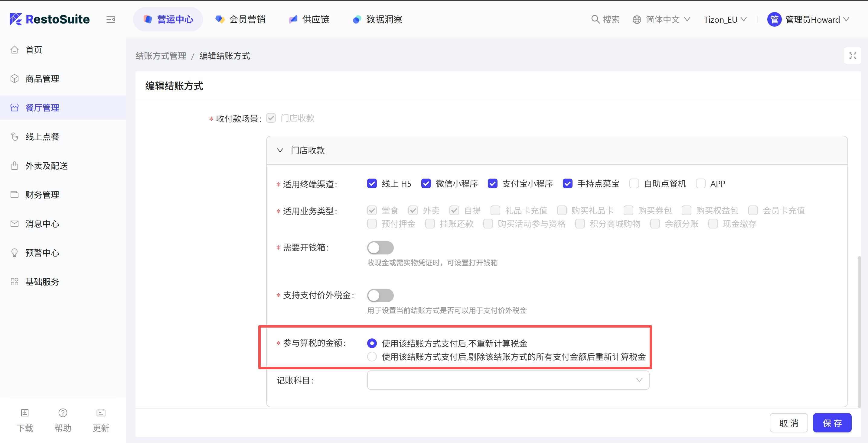Click the RestoSuite logo
The image size is (868, 443).
(x=50, y=20)
